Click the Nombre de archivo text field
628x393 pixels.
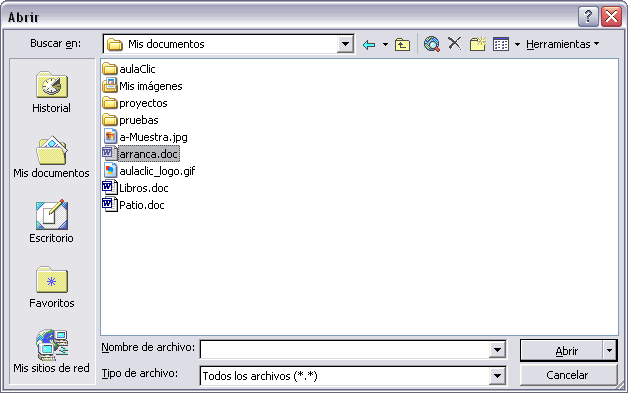pyautogui.click(x=345, y=350)
